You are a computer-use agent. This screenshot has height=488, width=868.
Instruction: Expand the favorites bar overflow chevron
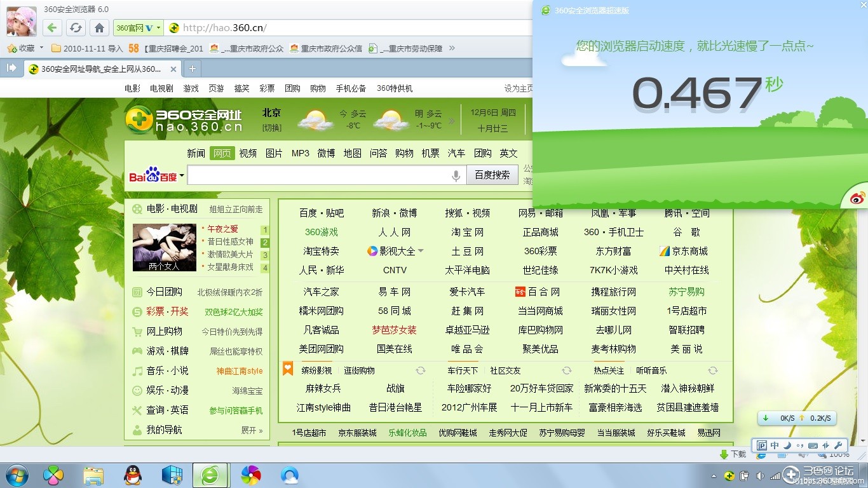[452, 48]
